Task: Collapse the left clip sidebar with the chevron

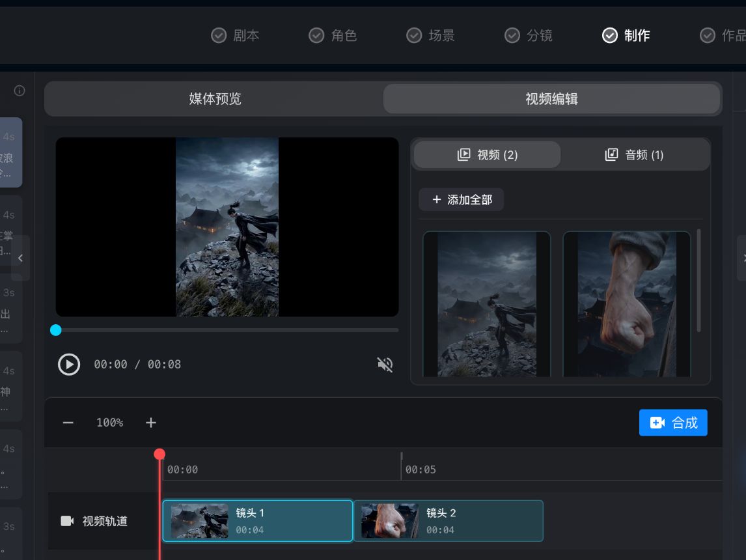Action: click(20, 257)
